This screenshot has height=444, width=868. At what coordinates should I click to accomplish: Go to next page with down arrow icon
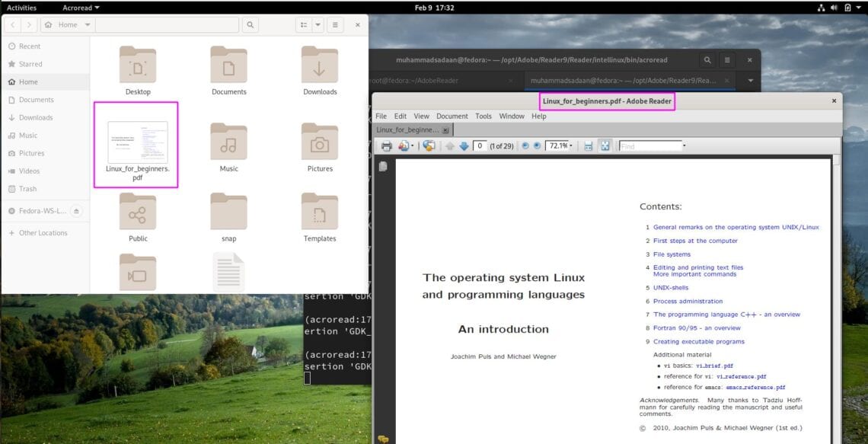[465, 145]
